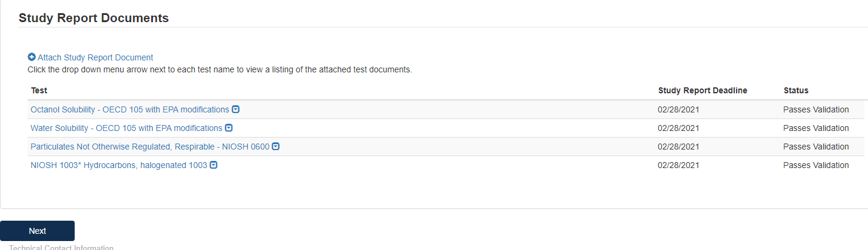Image resolution: width=868 pixels, height=250 pixels.
Task: Open the Particulates Not Otherwise Regulated link
Action: (149, 147)
